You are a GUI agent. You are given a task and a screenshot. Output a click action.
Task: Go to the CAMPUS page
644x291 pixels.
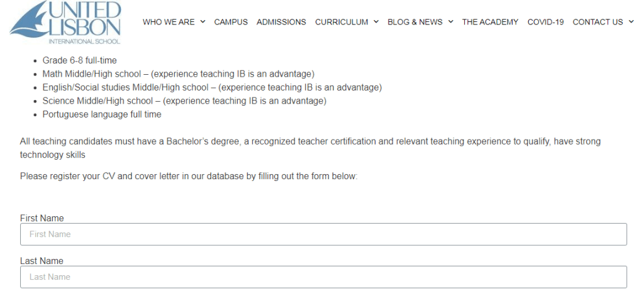tap(231, 22)
